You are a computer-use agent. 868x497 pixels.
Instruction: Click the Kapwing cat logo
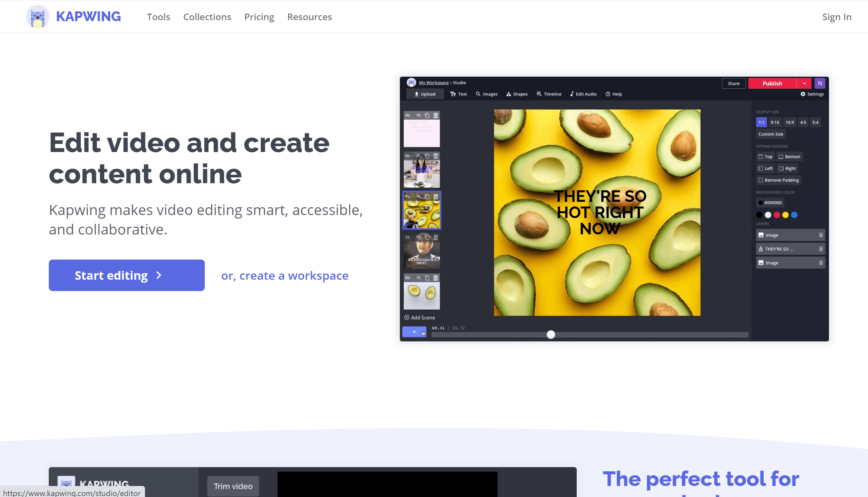pyautogui.click(x=38, y=16)
